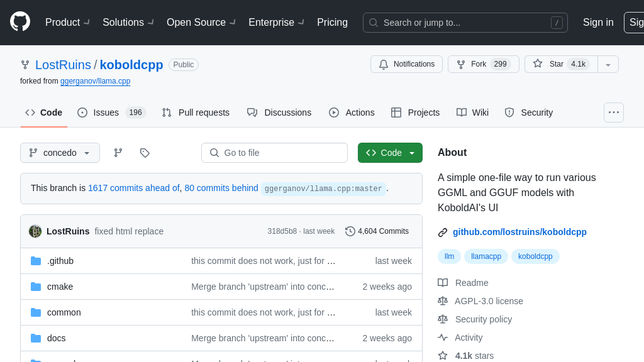The width and height of the screenshot is (644, 362).
Task: Open the additional navigation options ellipsis
Action: click(614, 112)
